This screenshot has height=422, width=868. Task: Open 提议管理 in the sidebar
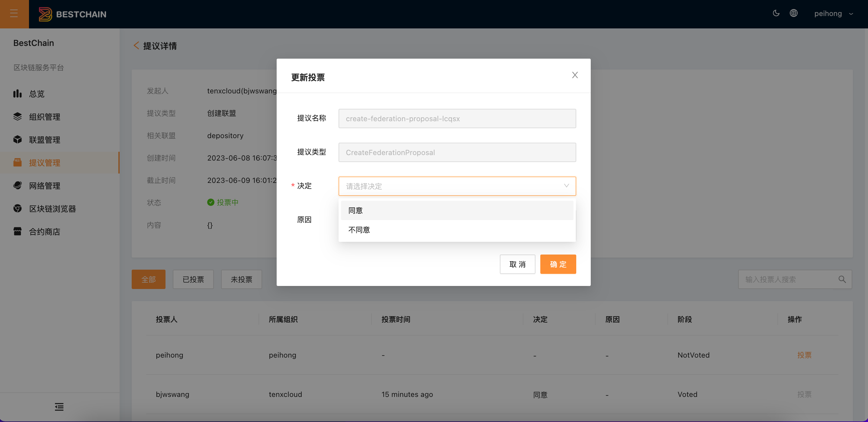click(x=59, y=163)
